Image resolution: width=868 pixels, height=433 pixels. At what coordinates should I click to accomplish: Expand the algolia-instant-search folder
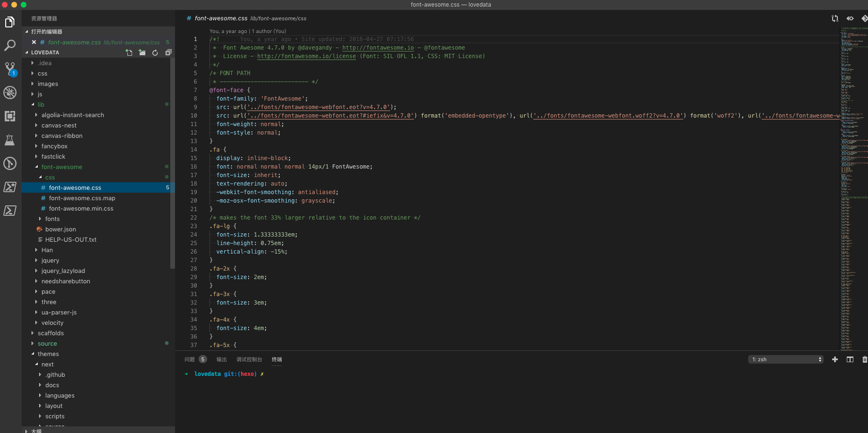pyautogui.click(x=98, y=115)
